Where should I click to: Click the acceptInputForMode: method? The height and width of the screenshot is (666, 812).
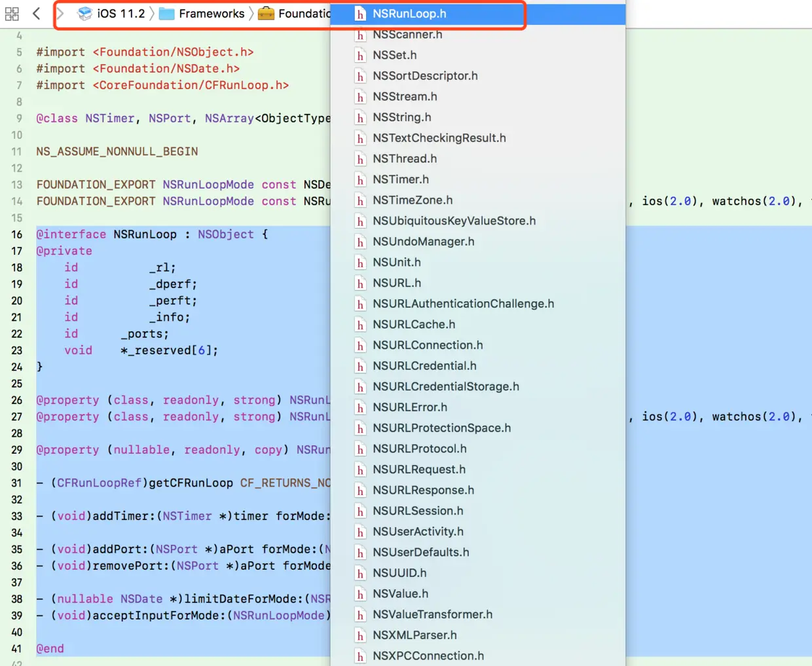coord(183,616)
